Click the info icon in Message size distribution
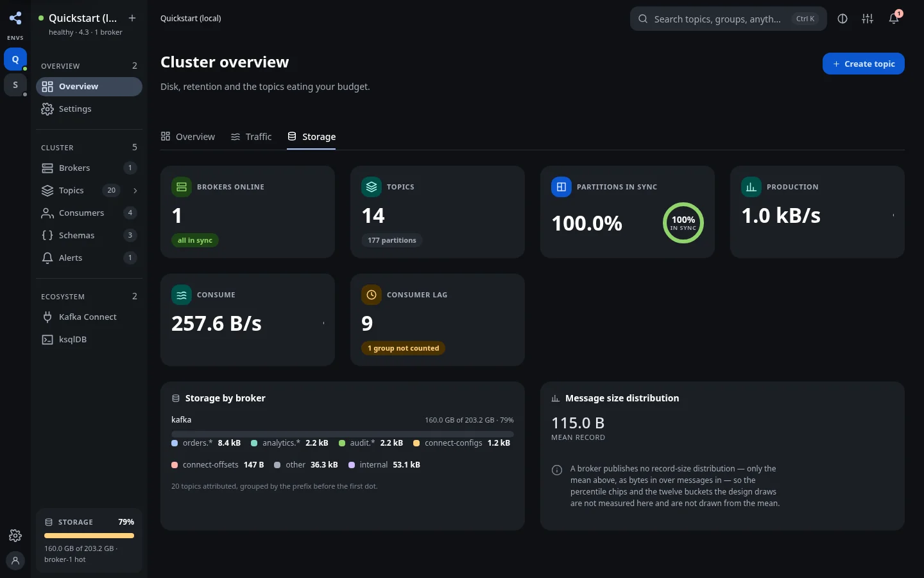The image size is (924, 578). pyautogui.click(x=557, y=470)
